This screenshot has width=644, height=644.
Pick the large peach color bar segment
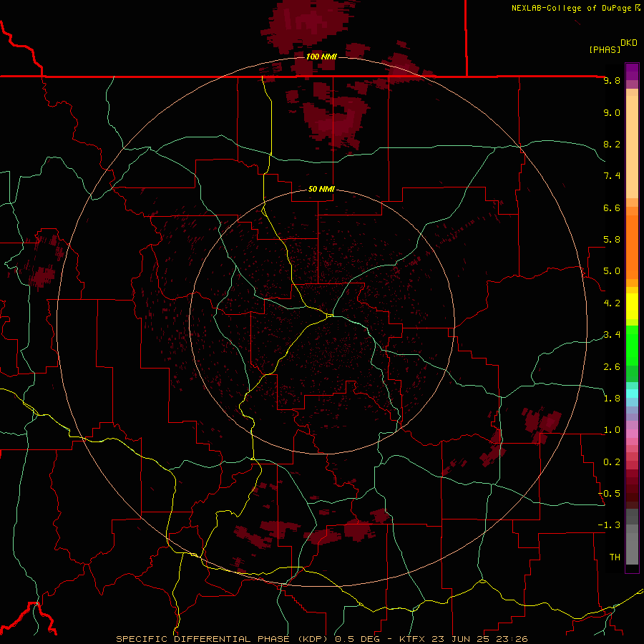coord(632,147)
